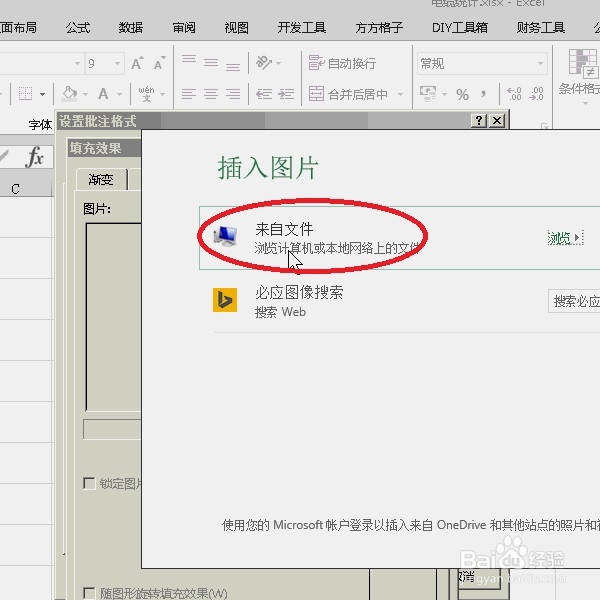Apply accounting number format icon
600x600 pixels.
[x=428, y=94]
